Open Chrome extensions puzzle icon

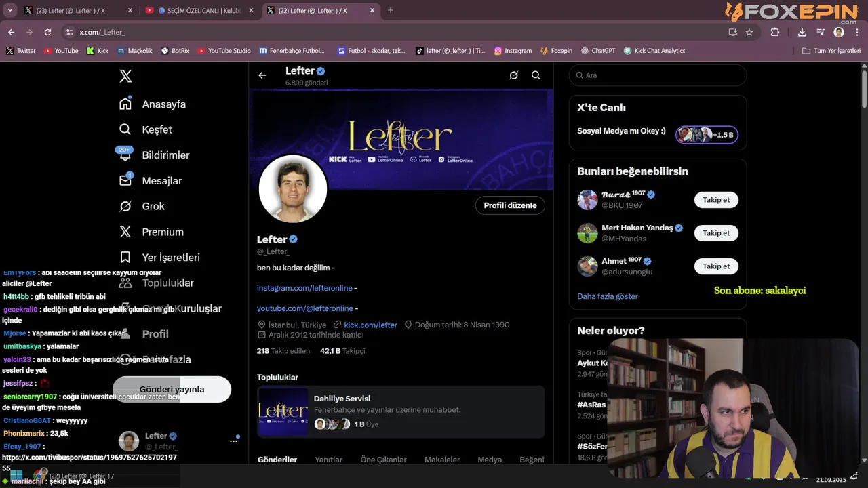pyautogui.click(x=775, y=32)
